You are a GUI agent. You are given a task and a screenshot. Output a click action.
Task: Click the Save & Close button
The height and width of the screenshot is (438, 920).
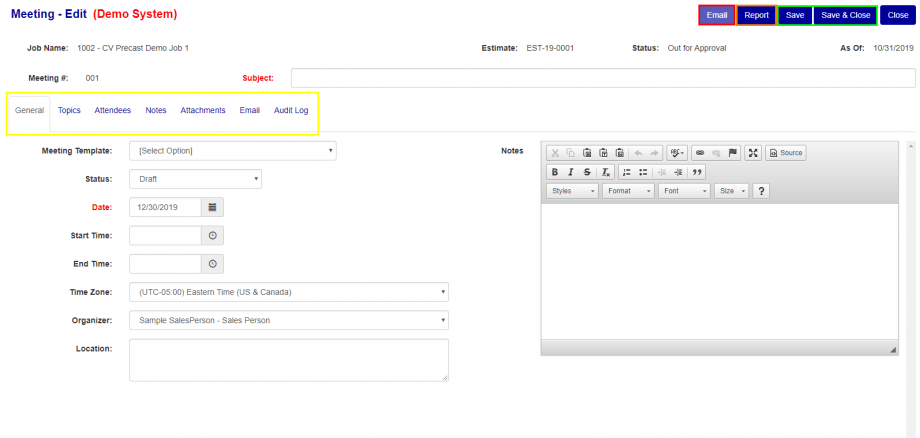(845, 15)
